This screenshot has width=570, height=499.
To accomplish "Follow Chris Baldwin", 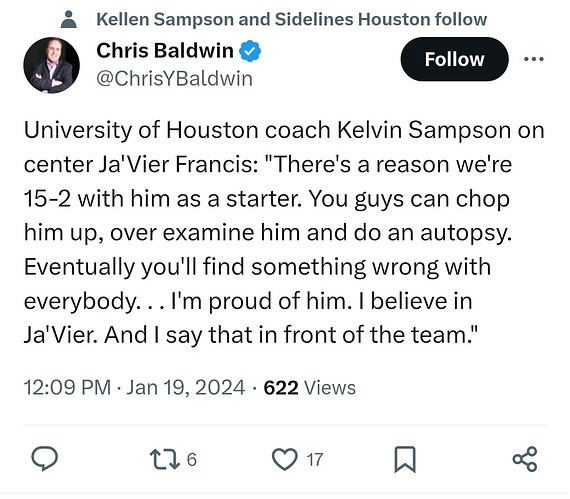I will (454, 59).
